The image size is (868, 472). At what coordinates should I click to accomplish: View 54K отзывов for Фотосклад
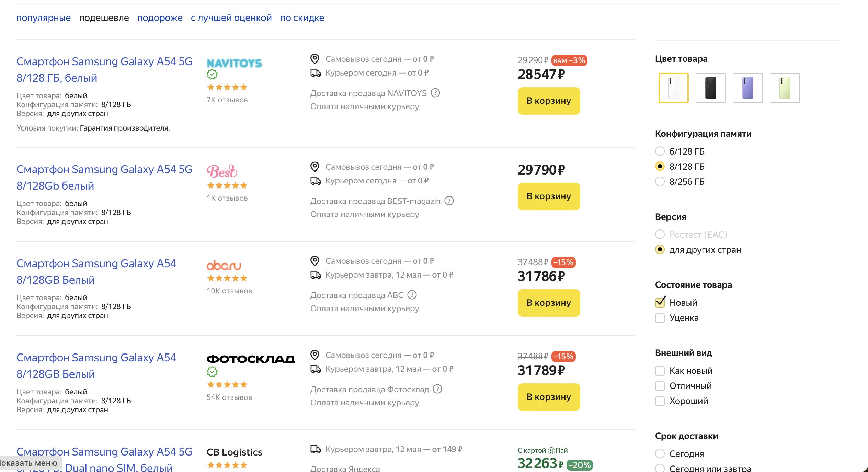click(229, 397)
